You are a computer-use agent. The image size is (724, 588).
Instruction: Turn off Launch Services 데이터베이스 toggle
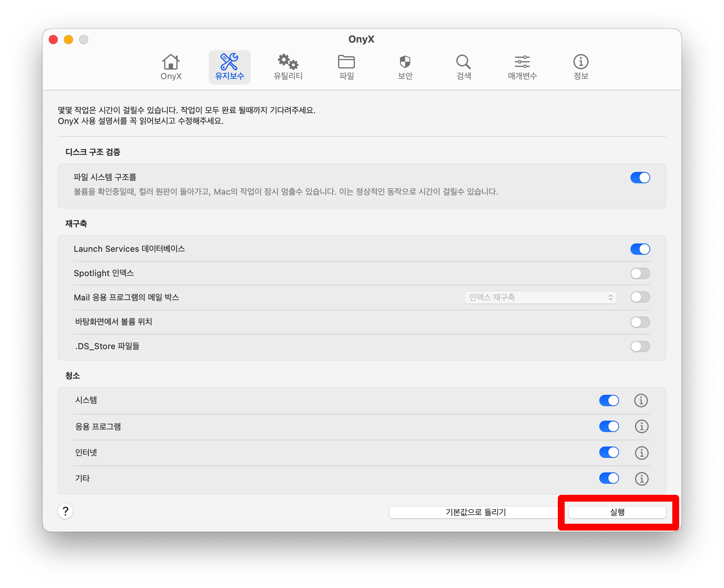[640, 249]
